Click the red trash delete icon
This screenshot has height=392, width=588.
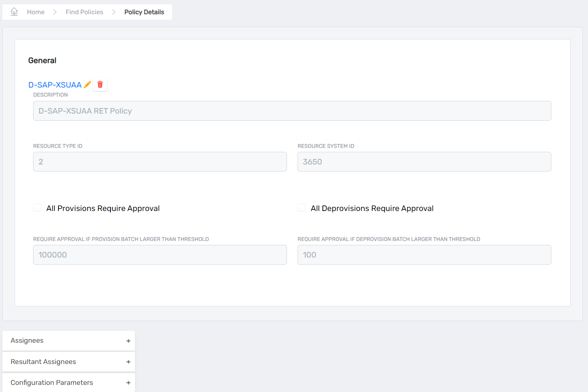(x=100, y=84)
